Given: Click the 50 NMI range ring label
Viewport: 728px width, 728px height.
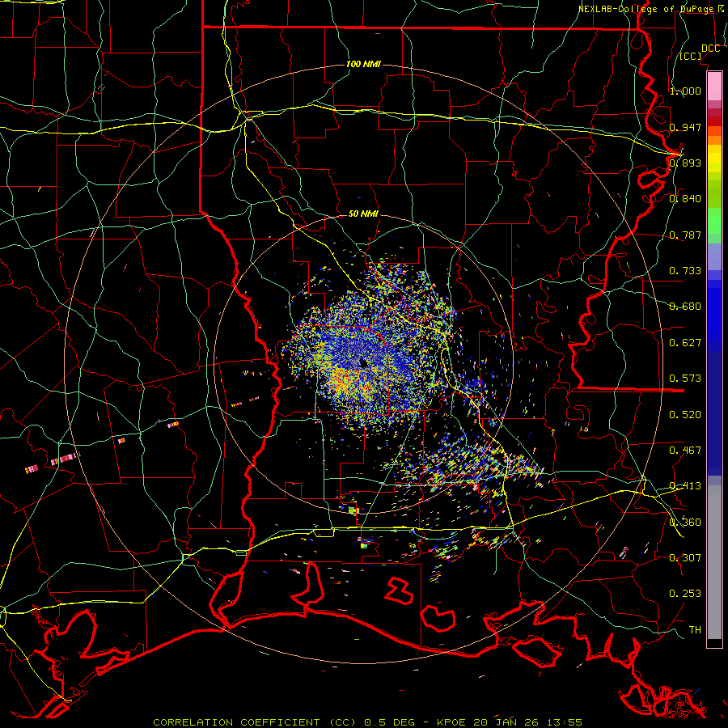Looking at the screenshot, I should (x=363, y=214).
